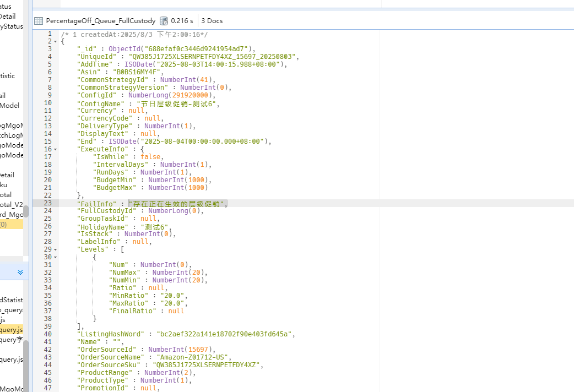
Task: Collapse the ExecuteInfo object fold arrow
Action: tap(55, 149)
